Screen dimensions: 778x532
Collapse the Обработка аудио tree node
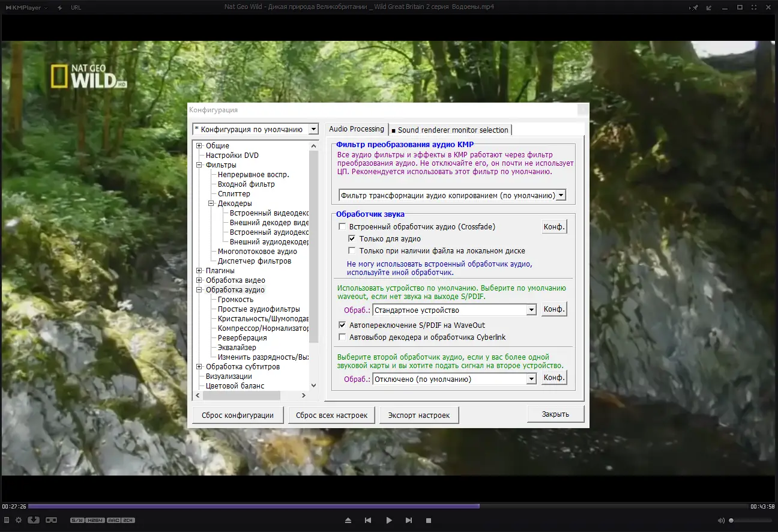coord(199,290)
